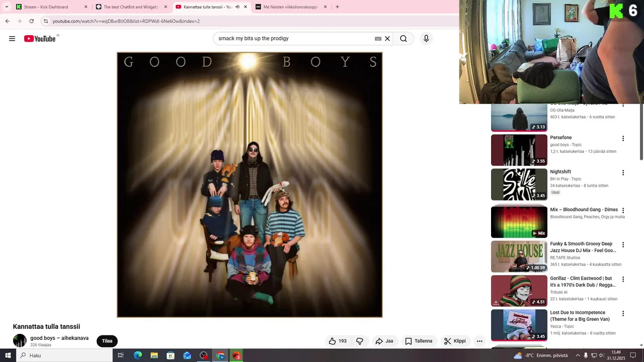
Task: Open weather widget showing -8°C
Action: click(x=540, y=355)
